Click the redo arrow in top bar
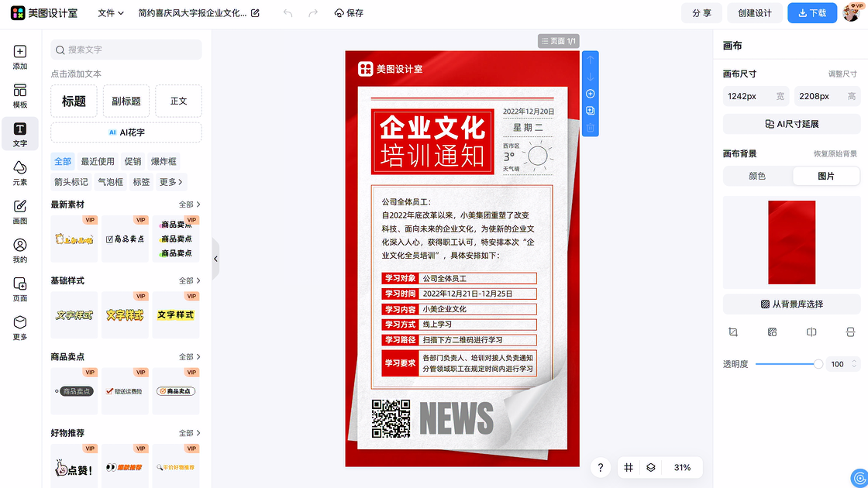The width and height of the screenshot is (868, 488). (x=313, y=13)
